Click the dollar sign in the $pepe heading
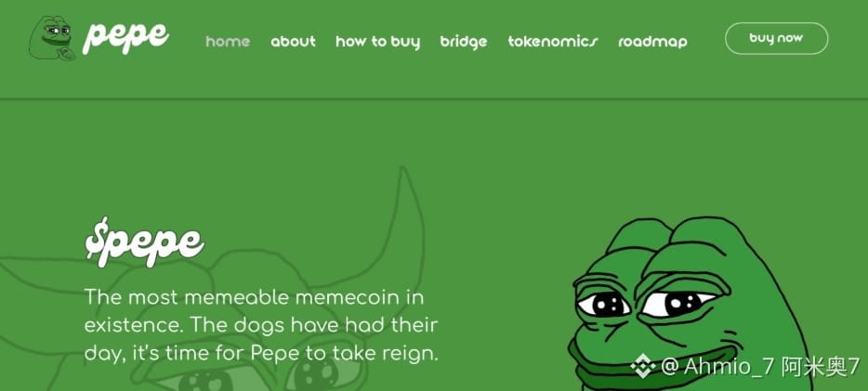This screenshot has width=868, height=391. [96, 239]
